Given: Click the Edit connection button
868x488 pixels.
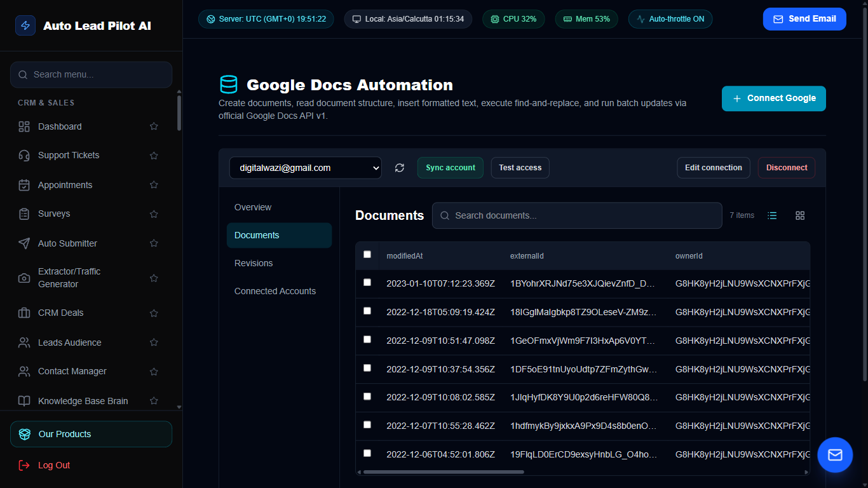Looking at the screenshot, I should click(714, 168).
